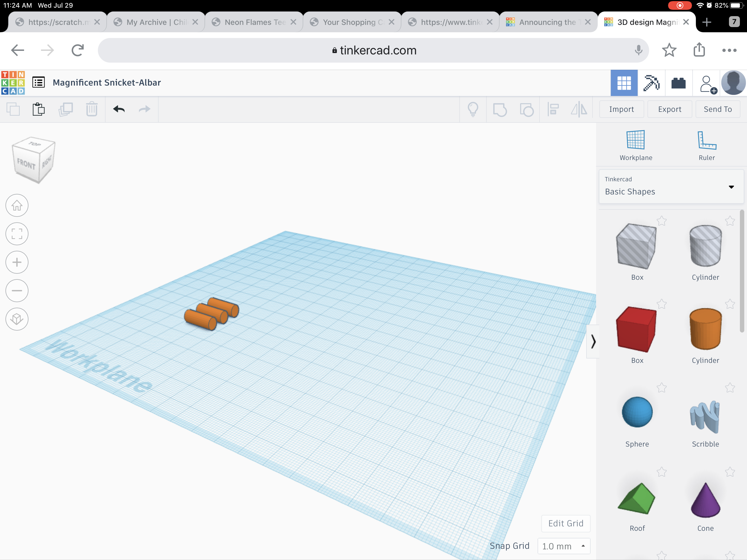Open the Tinkercad logo home link

[13, 83]
